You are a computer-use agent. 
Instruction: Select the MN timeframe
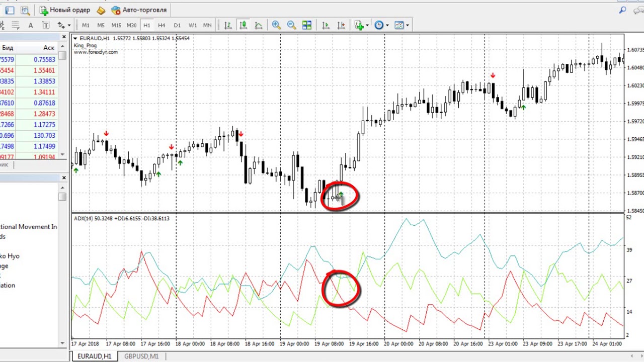[207, 25]
